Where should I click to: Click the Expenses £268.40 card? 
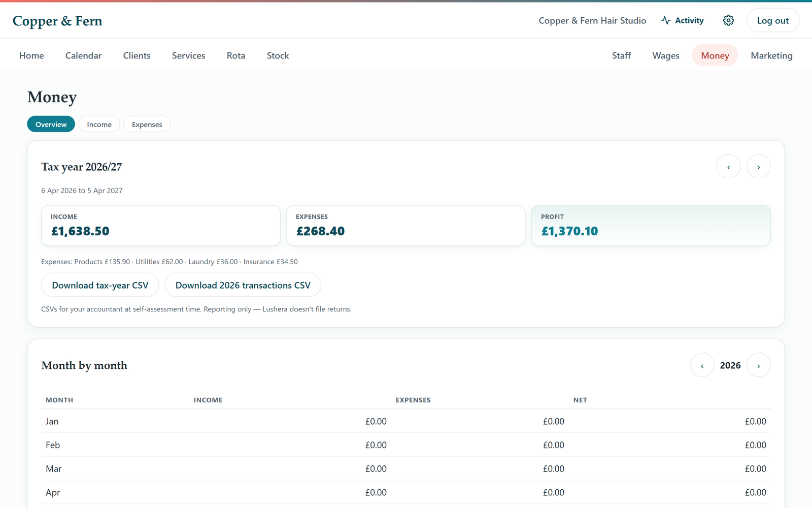pos(406,226)
